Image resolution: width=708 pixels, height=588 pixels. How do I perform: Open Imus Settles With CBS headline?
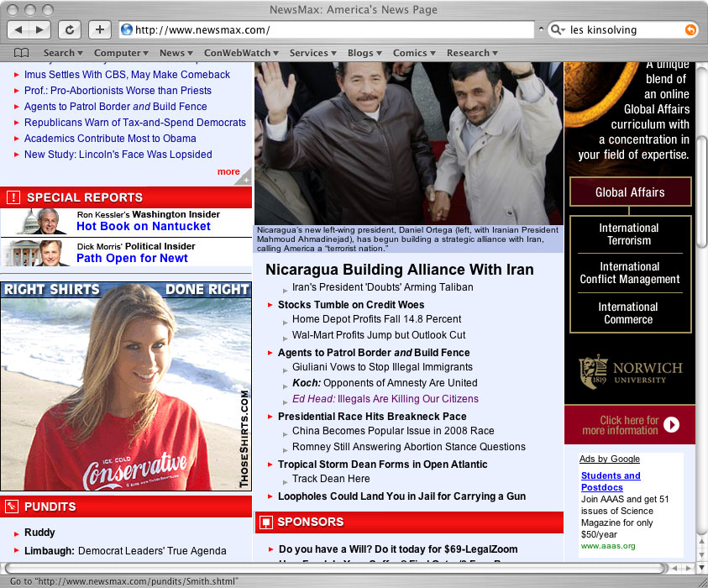[127, 75]
